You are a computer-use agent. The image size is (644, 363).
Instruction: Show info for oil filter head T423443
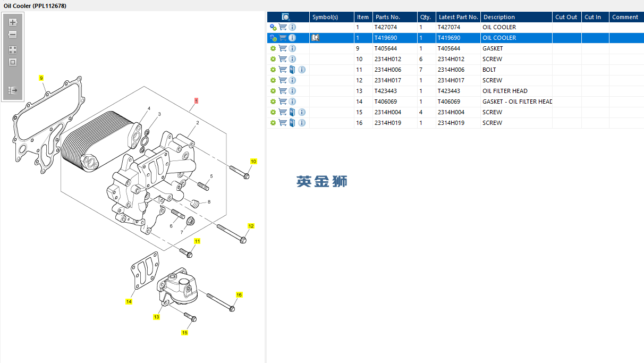[292, 91]
